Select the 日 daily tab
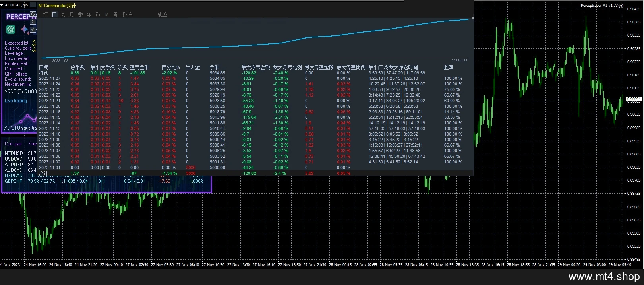Viewport: 644px width, 285px height. coord(54,14)
